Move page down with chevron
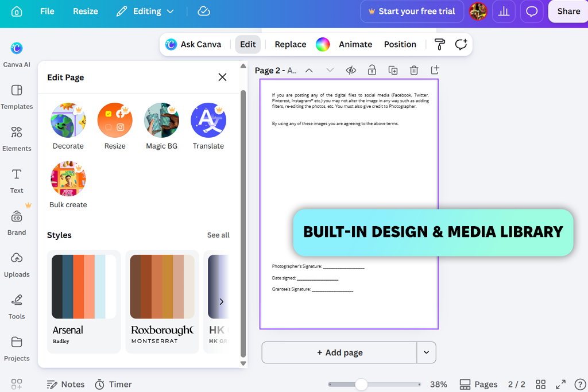The height and width of the screenshot is (392, 588). click(x=330, y=71)
